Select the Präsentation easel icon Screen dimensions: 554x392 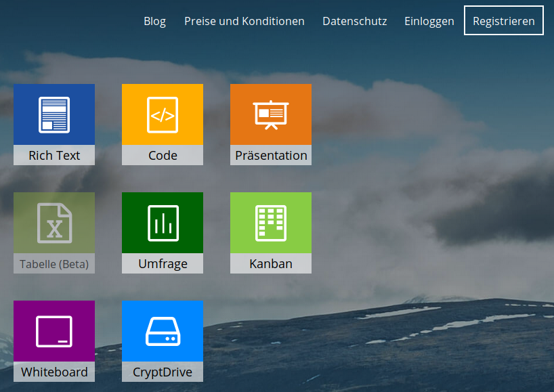pos(271,114)
